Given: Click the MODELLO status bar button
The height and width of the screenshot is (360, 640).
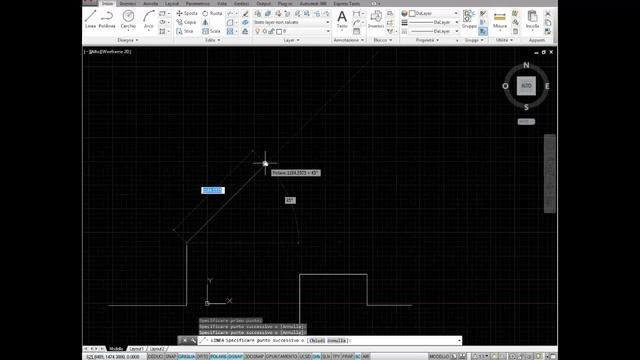Looking at the screenshot, I should click(x=439, y=357).
